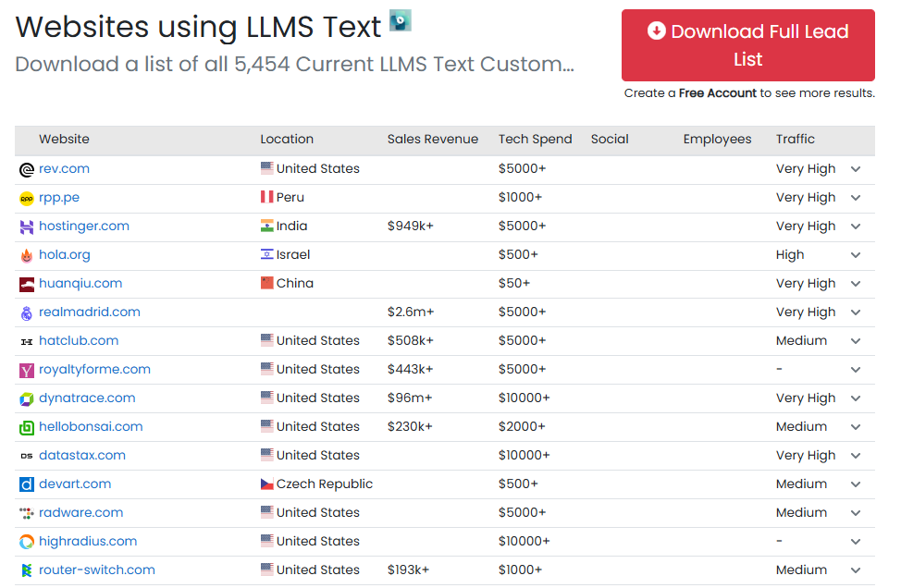Expand the hola.org row chevron

(x=855, y=255)
